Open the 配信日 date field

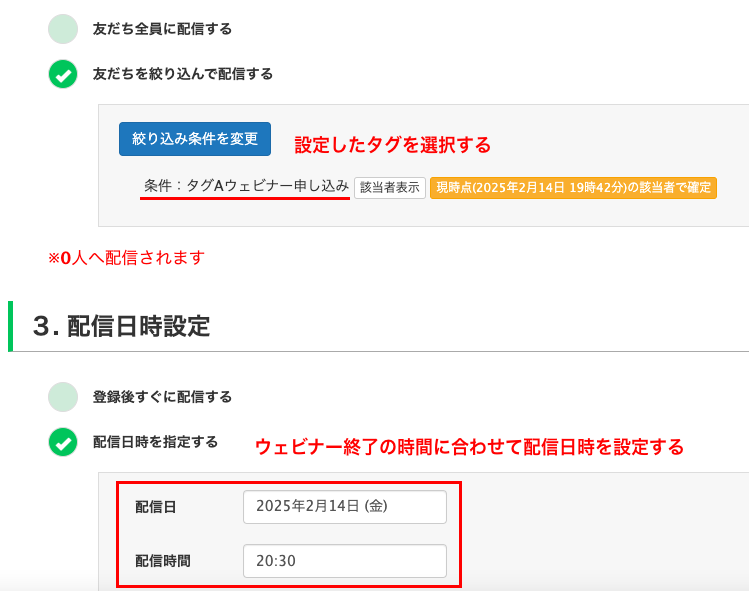(x=345, y=507)
